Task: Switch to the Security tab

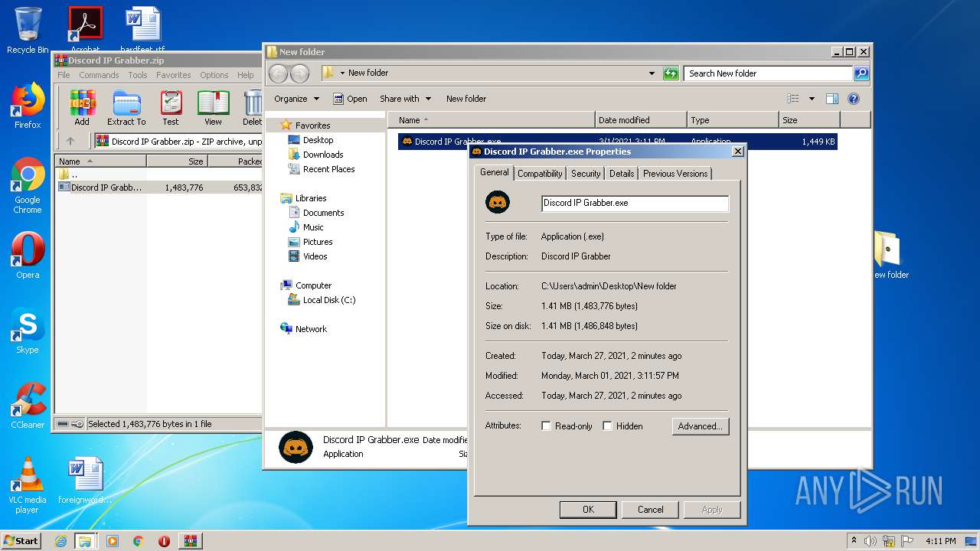Action: pos(586,174)
